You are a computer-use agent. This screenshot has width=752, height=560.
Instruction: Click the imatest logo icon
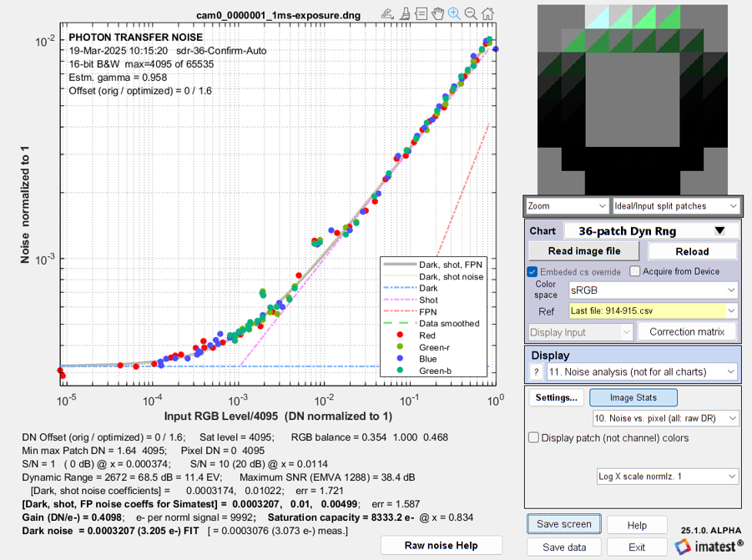coord(682,547)
